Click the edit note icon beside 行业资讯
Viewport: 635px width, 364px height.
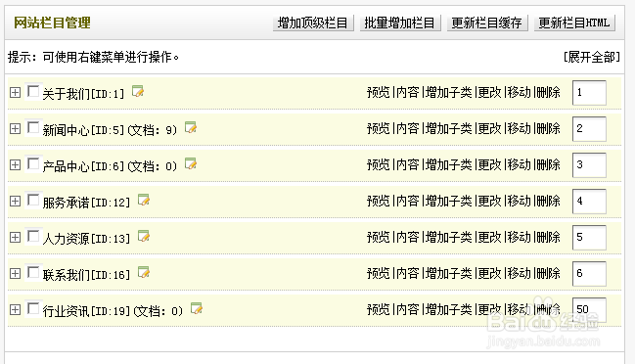[197, 308]
